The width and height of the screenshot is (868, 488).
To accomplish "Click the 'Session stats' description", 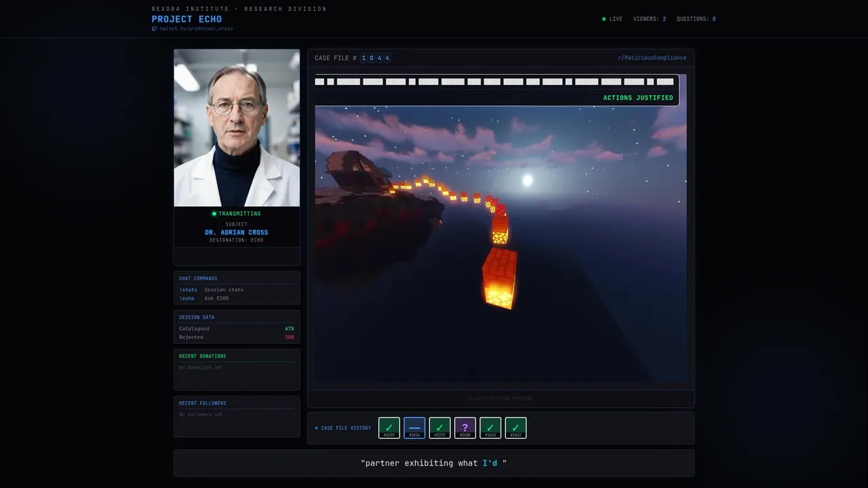I will click(x=224, y=289).
